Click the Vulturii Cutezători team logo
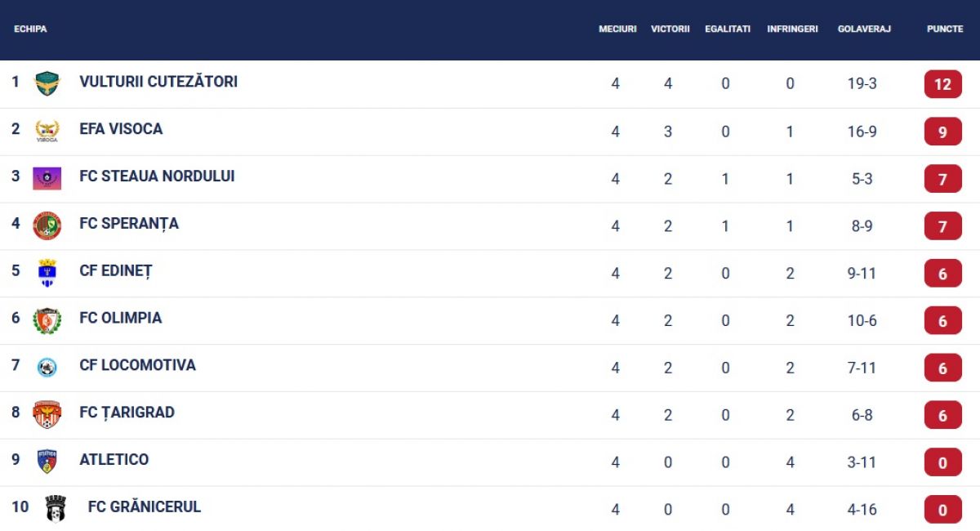Image resolution: width=980 pixels, height=531 pixels. click(x=47, y=83)
